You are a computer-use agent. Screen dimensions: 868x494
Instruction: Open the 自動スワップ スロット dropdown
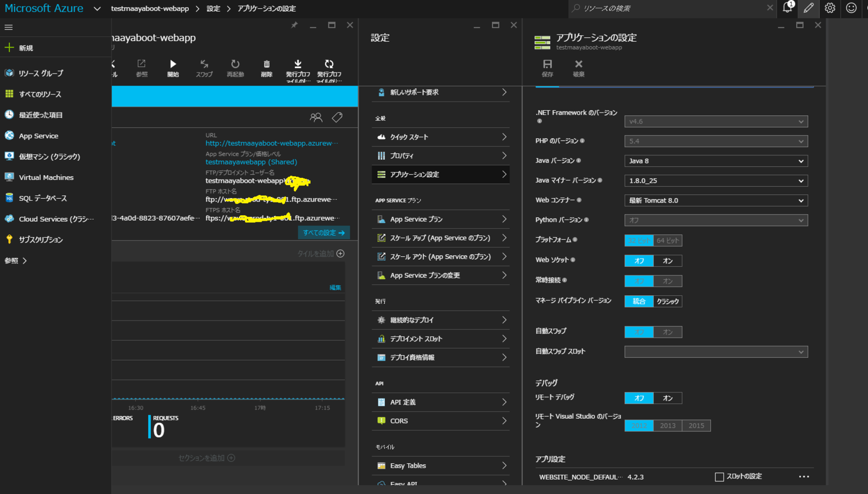point(716,352)
